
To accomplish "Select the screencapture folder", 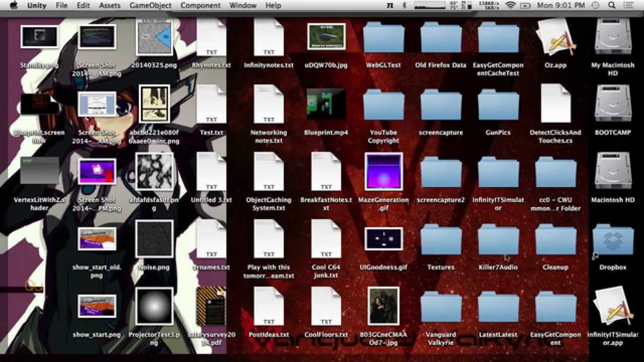I will (x=441, y=105).
